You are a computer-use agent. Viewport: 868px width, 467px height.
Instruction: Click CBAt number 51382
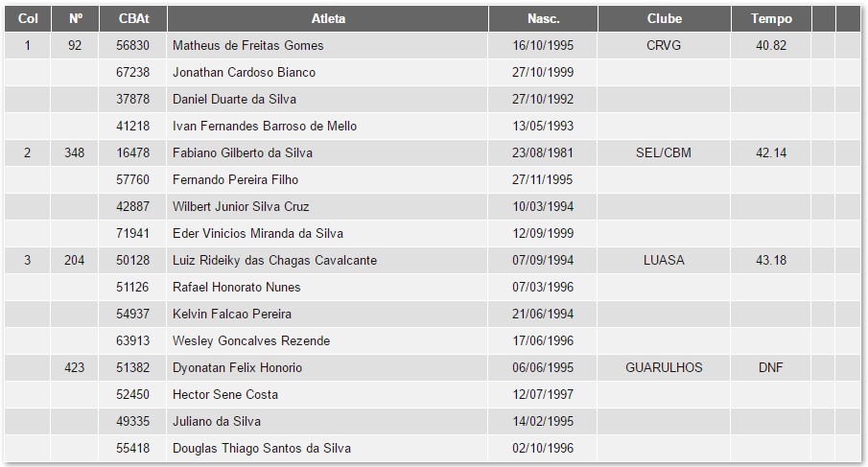[132, 367]
